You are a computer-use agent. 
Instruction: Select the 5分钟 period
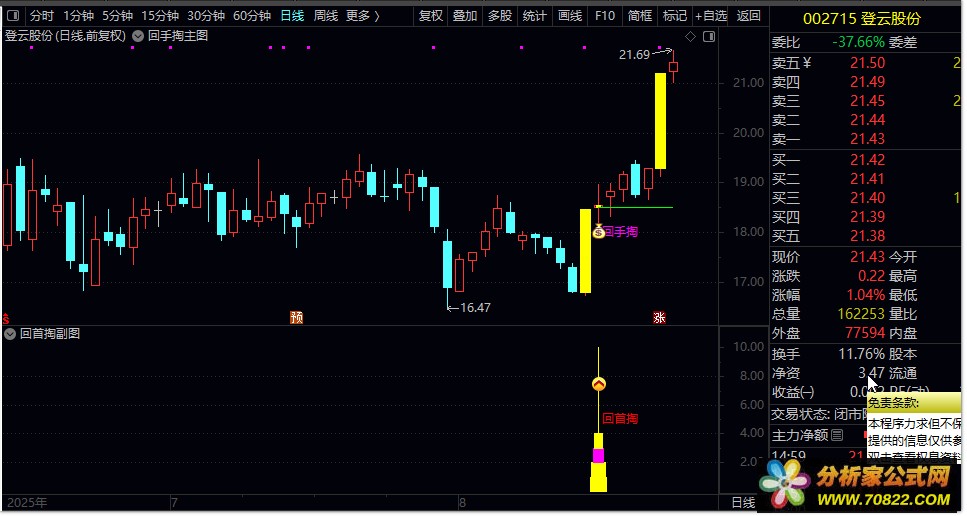click(x=117, y=15)
